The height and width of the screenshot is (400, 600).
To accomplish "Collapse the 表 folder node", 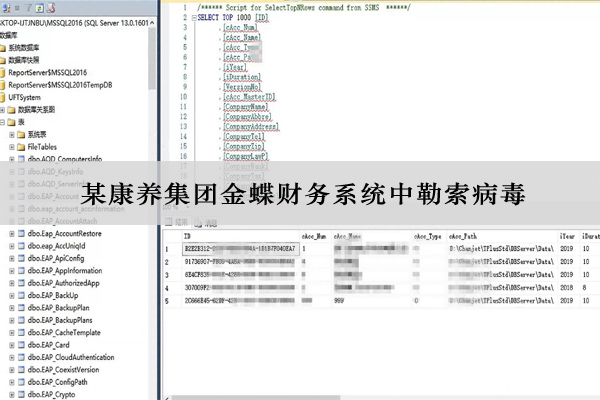I will tap(2, 122).
